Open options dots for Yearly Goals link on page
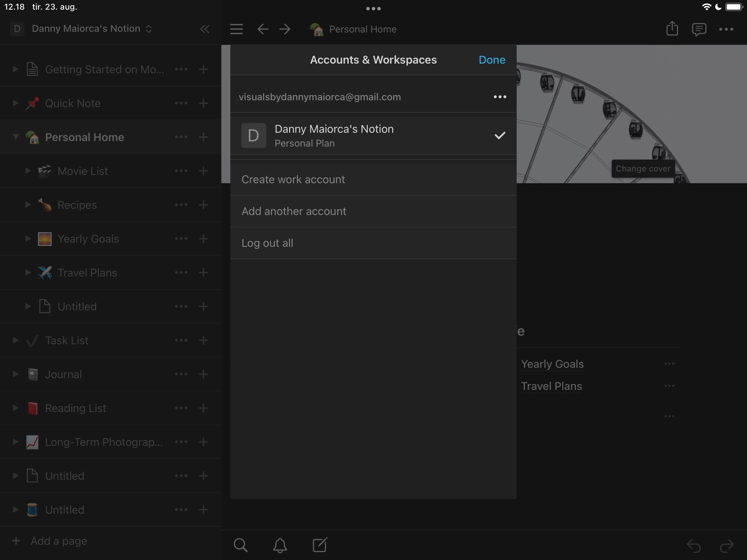The width and height of the screenshot is (747, 560). point(670,364)
